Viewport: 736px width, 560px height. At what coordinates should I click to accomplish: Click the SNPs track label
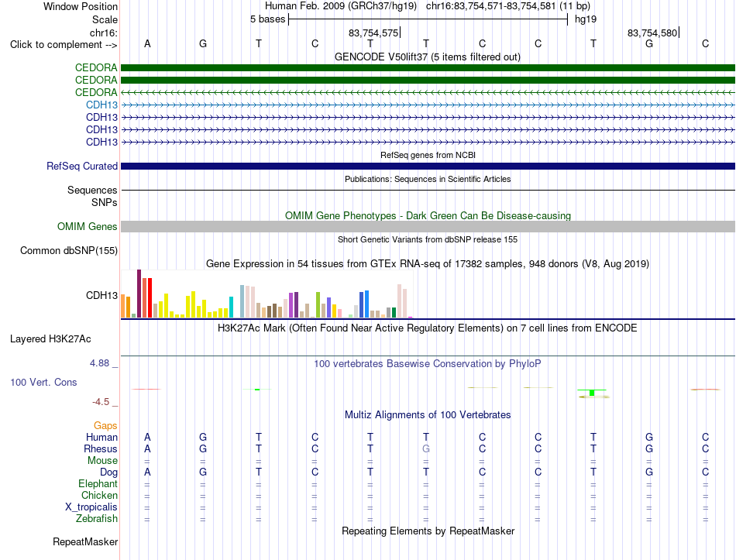[105, 202]
